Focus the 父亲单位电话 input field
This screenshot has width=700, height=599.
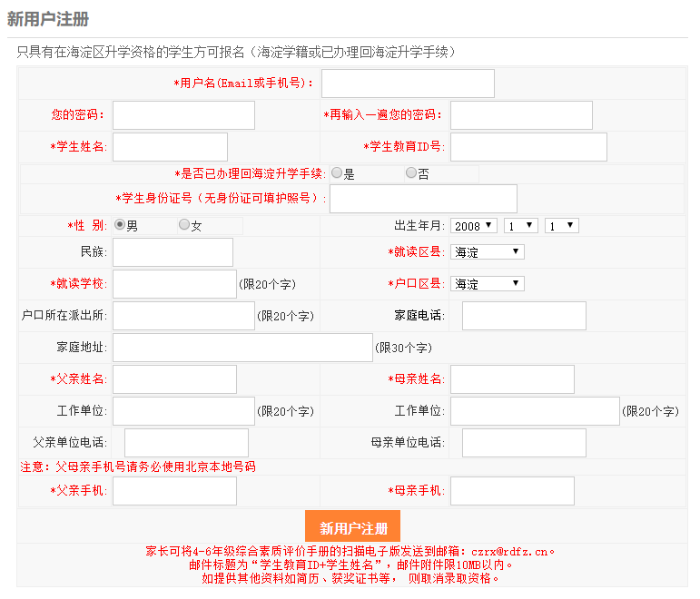click(187, 443)
